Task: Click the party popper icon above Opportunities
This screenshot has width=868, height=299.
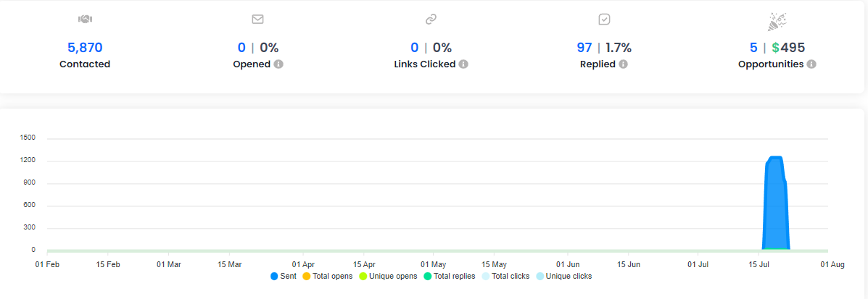Action: click(x=777, y=21)
